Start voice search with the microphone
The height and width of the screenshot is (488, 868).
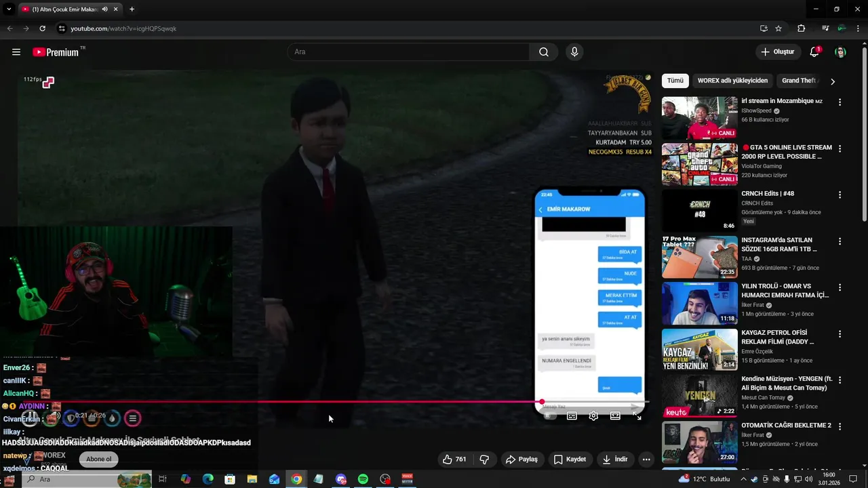(574, 52)
